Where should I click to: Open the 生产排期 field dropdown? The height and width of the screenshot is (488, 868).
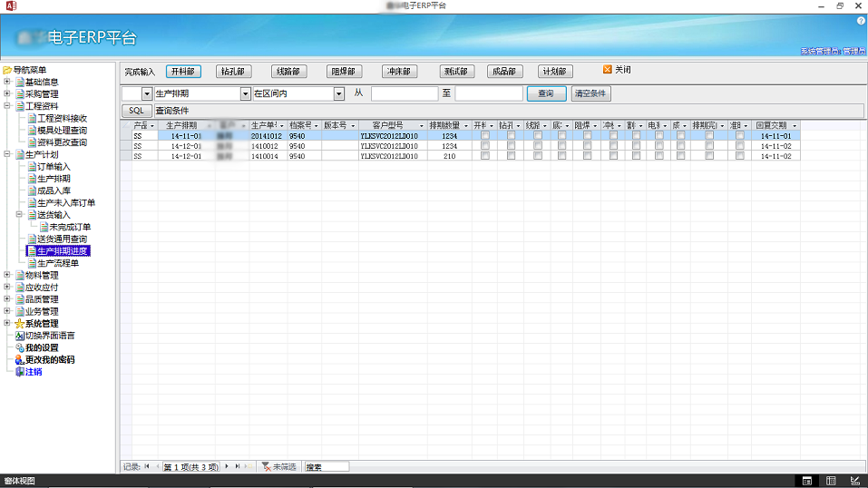[245, 94]
